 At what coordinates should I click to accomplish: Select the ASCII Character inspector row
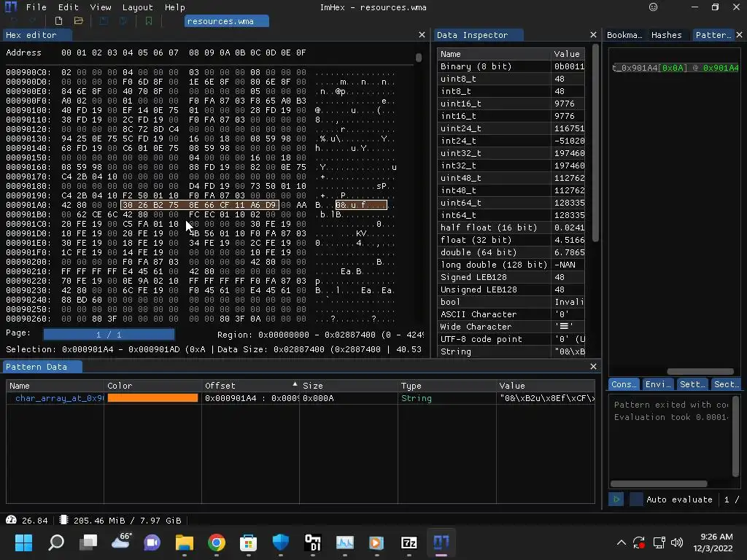coord(511,314)
